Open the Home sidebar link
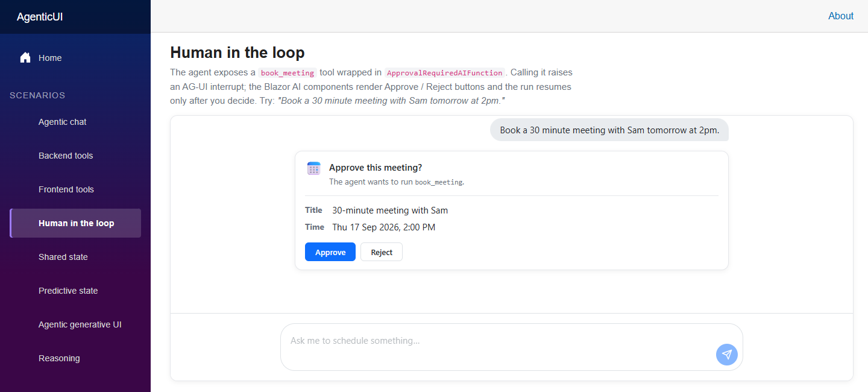 (75, 58)
